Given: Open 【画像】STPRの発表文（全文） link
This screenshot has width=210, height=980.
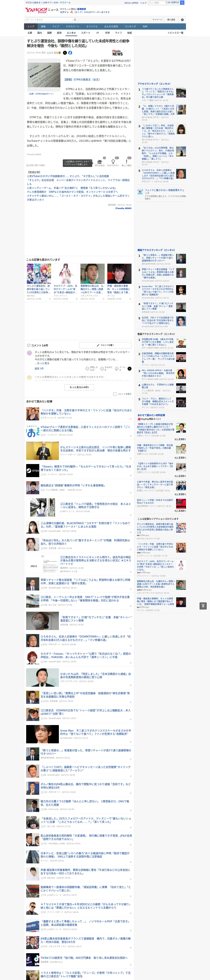Looking at the screenshot, I should (82, 80).
